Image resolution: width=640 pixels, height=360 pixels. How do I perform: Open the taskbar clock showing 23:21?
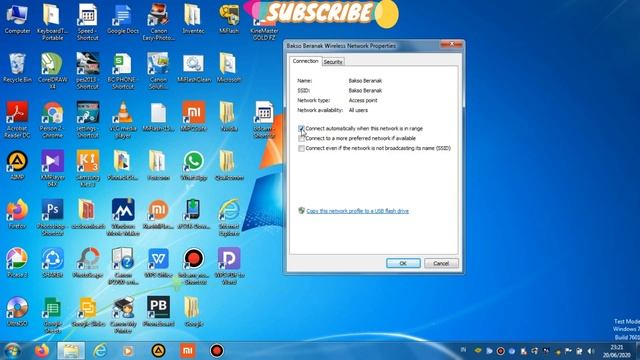tap(617, 351)
